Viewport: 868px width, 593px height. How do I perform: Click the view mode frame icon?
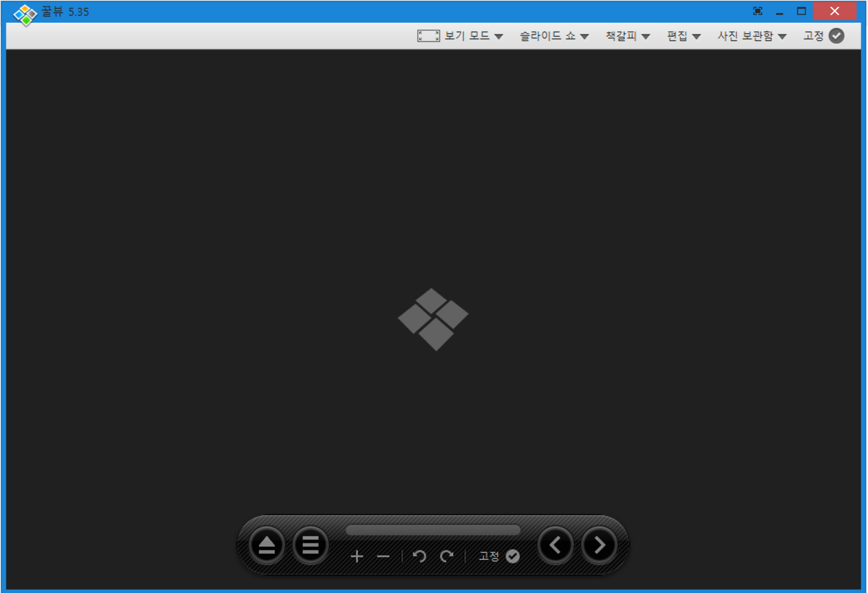428,36
